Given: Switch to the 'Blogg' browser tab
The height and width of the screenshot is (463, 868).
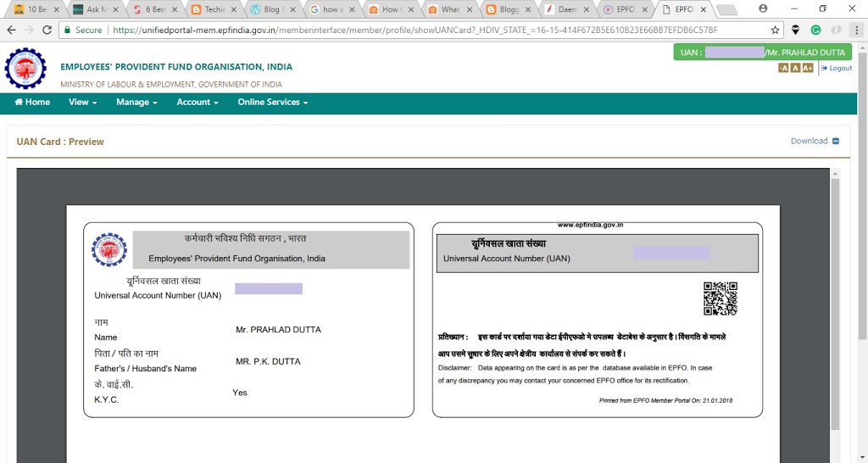Looking at the screenshot, I should tap(508, 8).
